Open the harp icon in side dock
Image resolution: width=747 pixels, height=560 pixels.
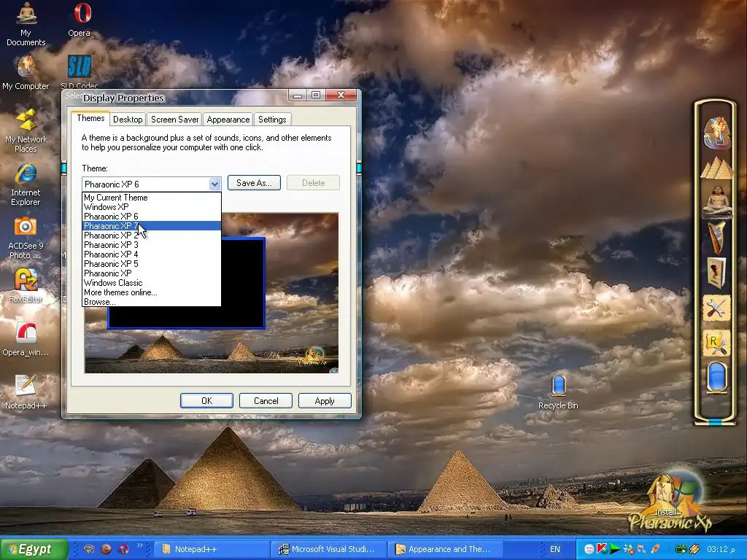click(716, 237)
